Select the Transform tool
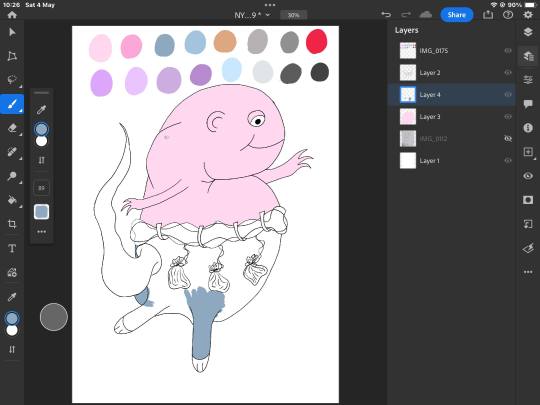The width and height of the screenshot is (540, 405). (12, 56)
